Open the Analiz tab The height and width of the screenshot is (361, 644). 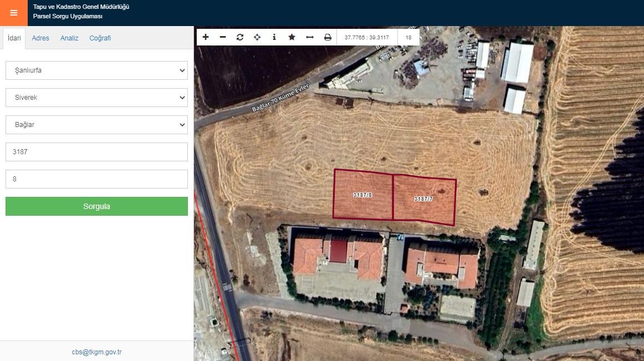69,38
